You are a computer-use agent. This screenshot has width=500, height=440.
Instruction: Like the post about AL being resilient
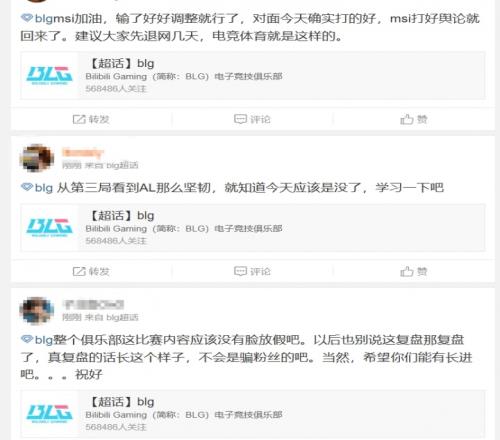tap(407, 271)
